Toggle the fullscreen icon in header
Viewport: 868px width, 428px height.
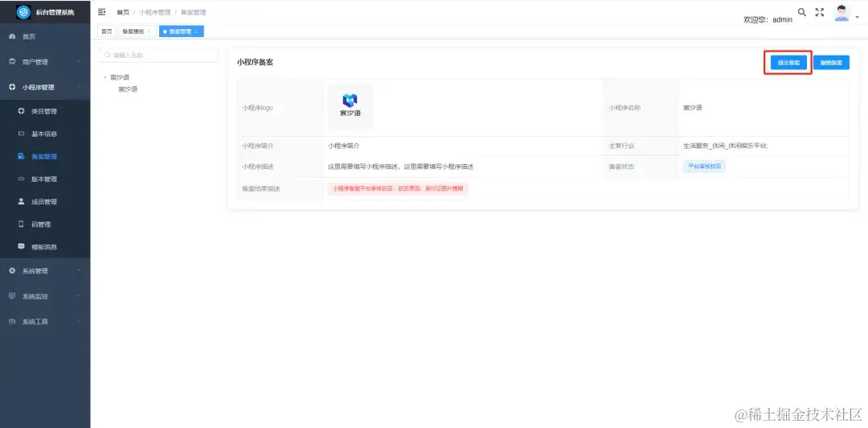coord(820,12)
